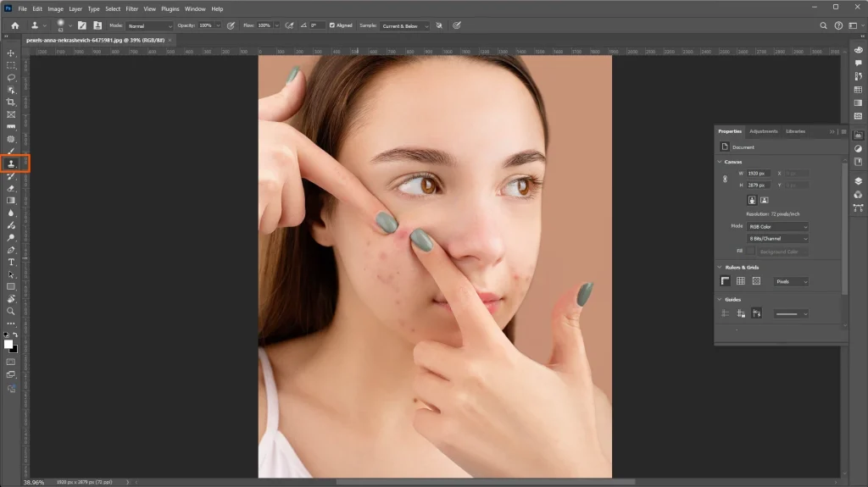Toggle the link width and height icon
Screen dimensions: 868x487
click(x=725, y=180)
